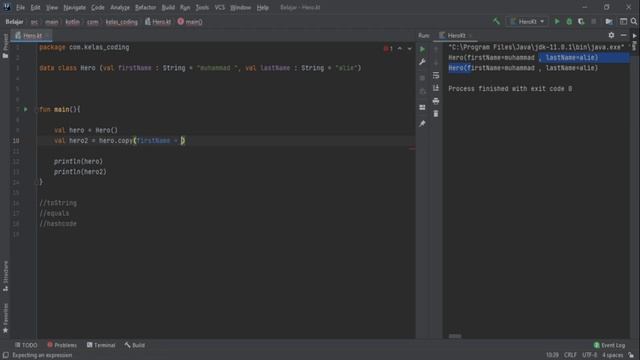This screenshot has width=640, height=360.
Task: Toggle soft-wrap in Run console
Action: [436, 76]
